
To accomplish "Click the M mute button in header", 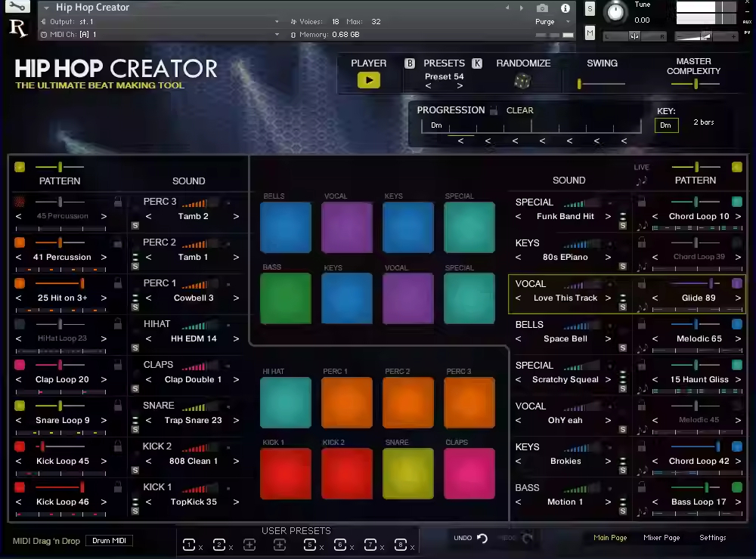I will point(590,33).
